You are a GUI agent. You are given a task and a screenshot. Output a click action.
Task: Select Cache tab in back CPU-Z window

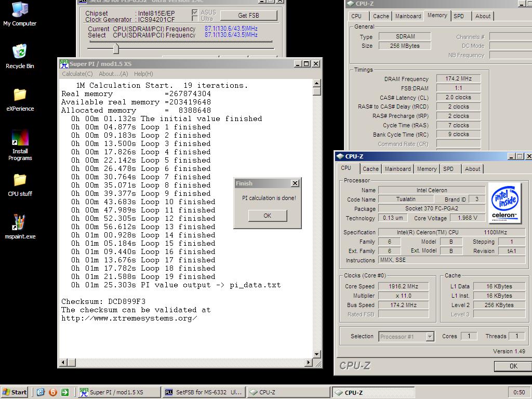tap(381, 16)
